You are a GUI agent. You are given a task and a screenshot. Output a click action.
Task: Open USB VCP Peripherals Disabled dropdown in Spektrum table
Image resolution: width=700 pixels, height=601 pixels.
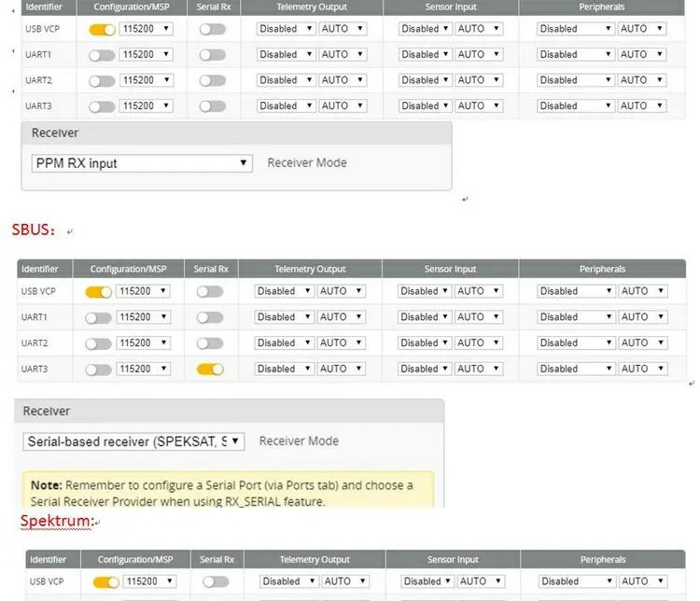click(x=577, y=581)
